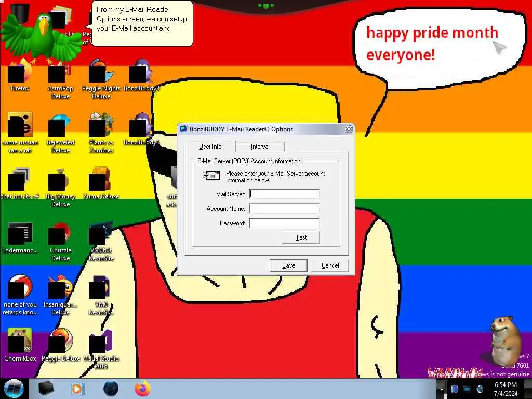Show hidden tray icons arrow
Viewport: 532px width, 399px height.
pos(442,389)
